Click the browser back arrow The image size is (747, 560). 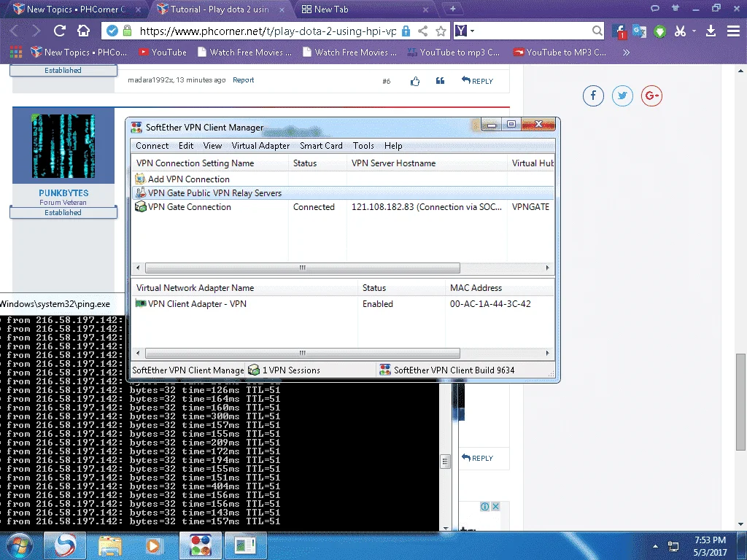(x=15, y=31)
